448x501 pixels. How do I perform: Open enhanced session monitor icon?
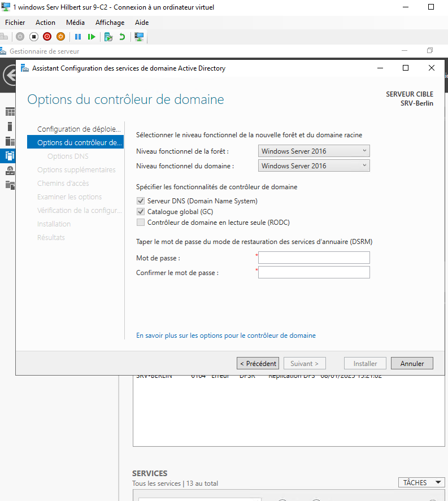point(139,37)
